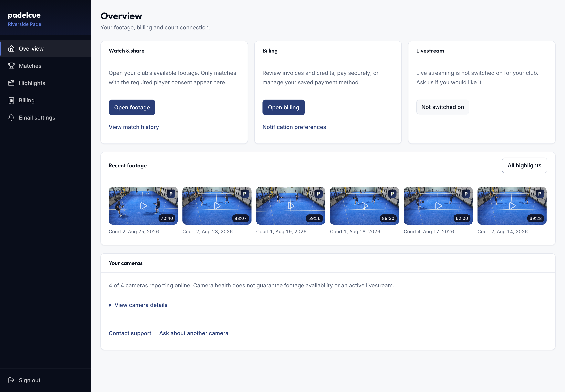Click the Billing receipt icon in sidebar
This screenshot has width=565, height=392.
[x=11, y=100]
